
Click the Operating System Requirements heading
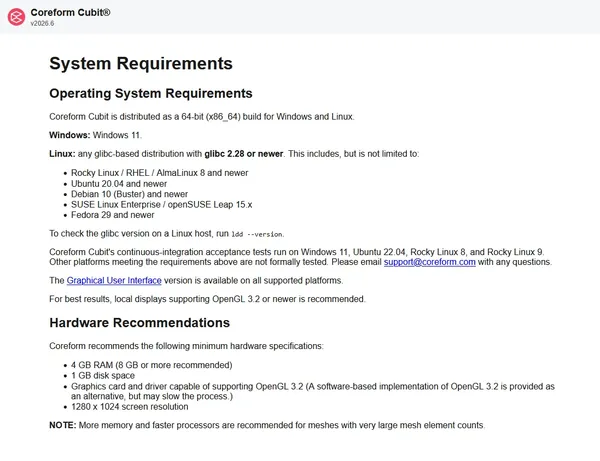[151, 93]
